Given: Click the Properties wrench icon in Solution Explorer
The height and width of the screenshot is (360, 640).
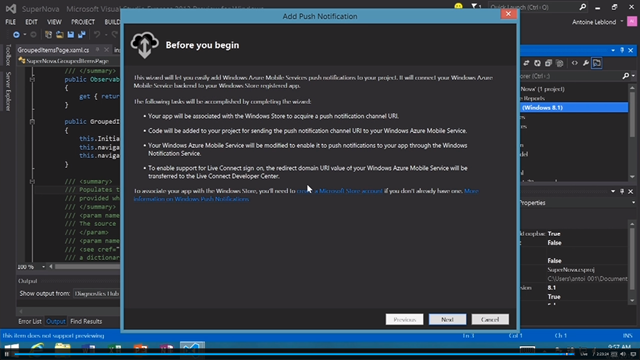Looking at the screenshot, I should [x=586, y=63].
